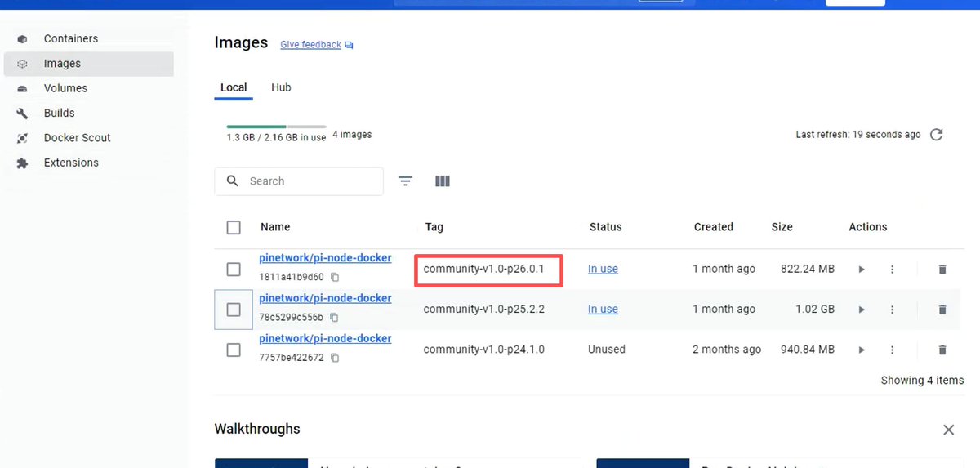Open pinetwork/pi-node-docker with tag p26.0.1
The image size is (980, 468).
pos(325,258)
